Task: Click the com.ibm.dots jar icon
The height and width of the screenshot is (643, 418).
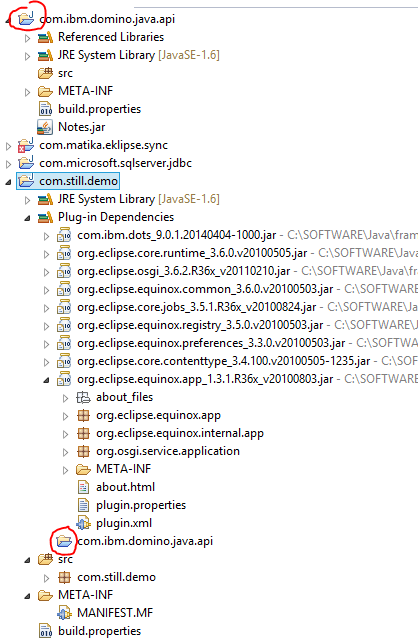Action: [x=64, y=235]
